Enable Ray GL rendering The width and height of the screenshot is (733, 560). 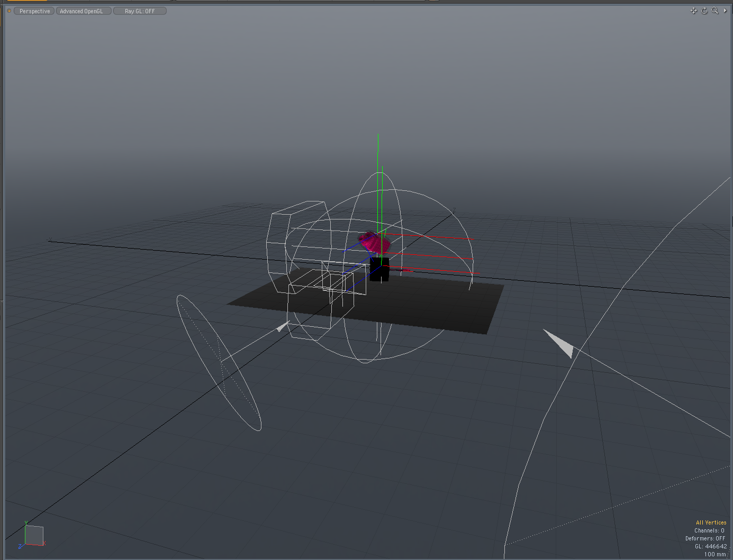[140, 11]
